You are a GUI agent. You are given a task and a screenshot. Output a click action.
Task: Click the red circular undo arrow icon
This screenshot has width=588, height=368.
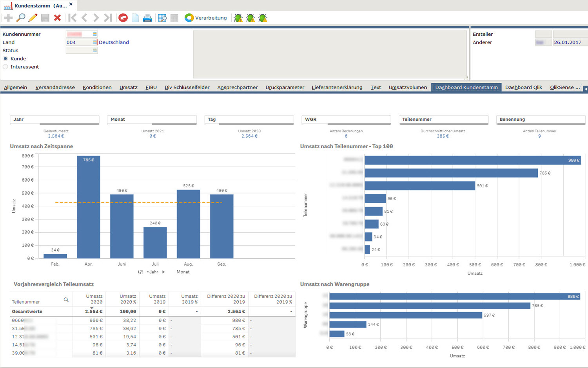123,18
